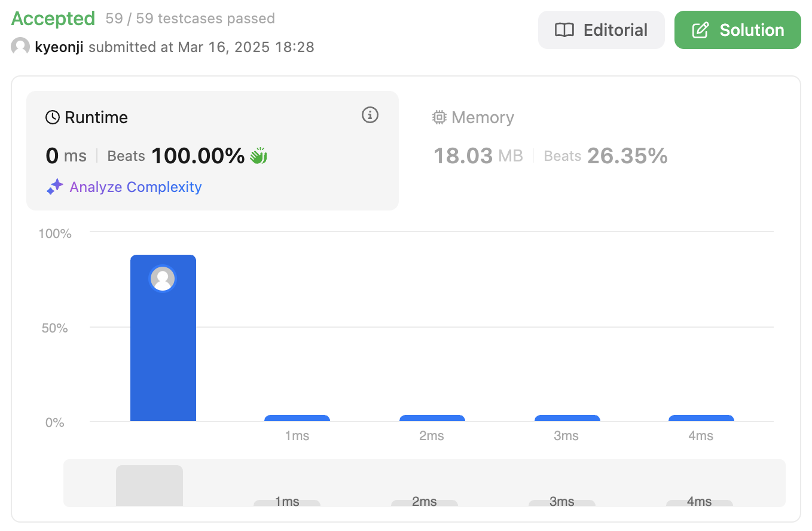Viewport: 812px width, 531px height.
Task: Click the gray range-selector bar in minimap
Action: (149, 486)
